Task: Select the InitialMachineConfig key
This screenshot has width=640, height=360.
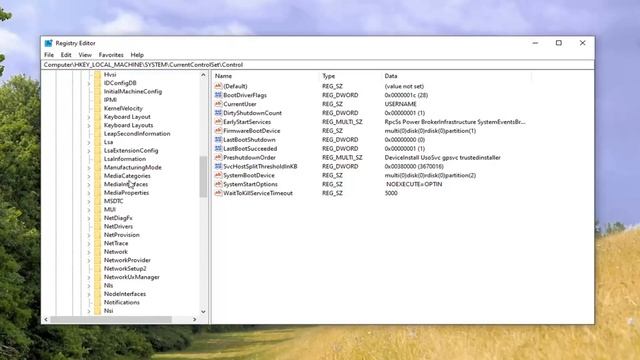Action: [x=133, y=91]
